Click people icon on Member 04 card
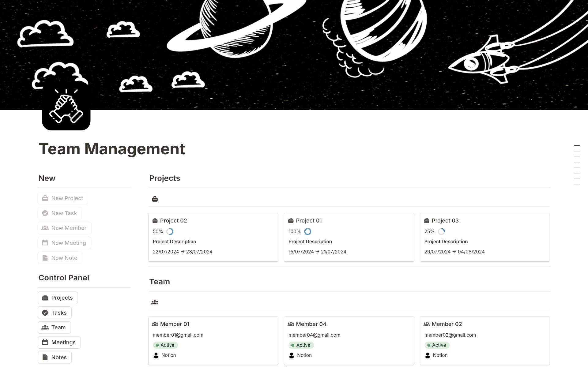 tap(291, 324)
